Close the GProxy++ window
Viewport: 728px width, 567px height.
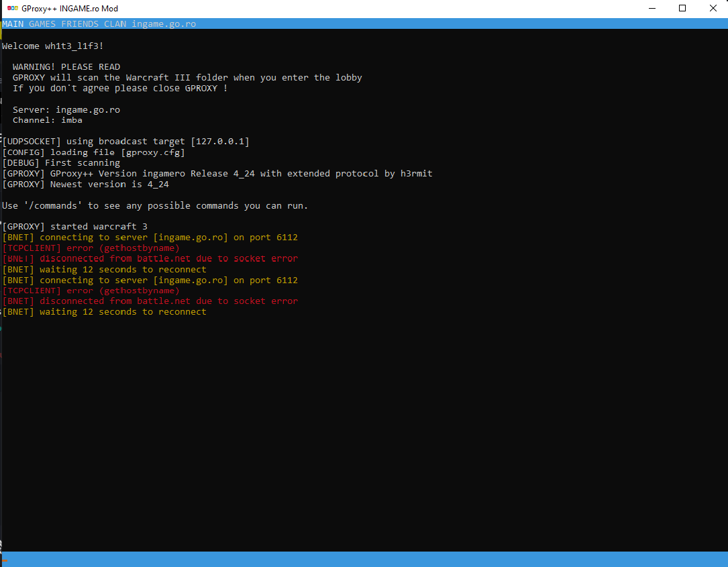(x=713, y=8)
